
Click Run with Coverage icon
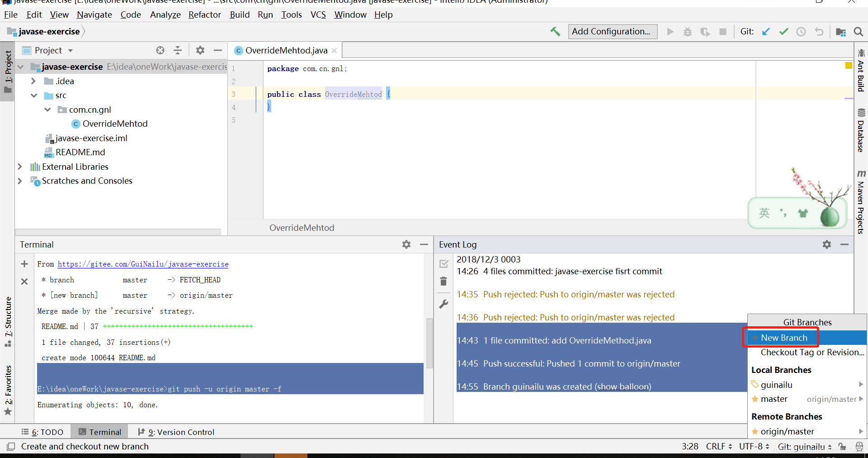click(705, 32)
